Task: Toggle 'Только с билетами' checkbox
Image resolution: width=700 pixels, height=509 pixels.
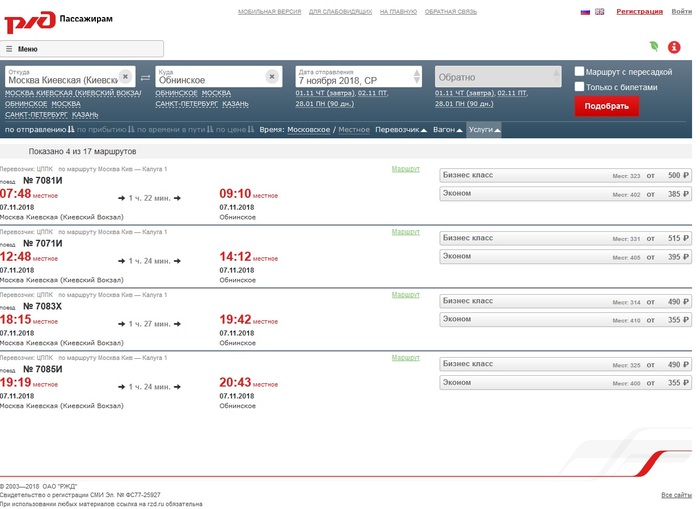Action: click(x=580, y=87)
